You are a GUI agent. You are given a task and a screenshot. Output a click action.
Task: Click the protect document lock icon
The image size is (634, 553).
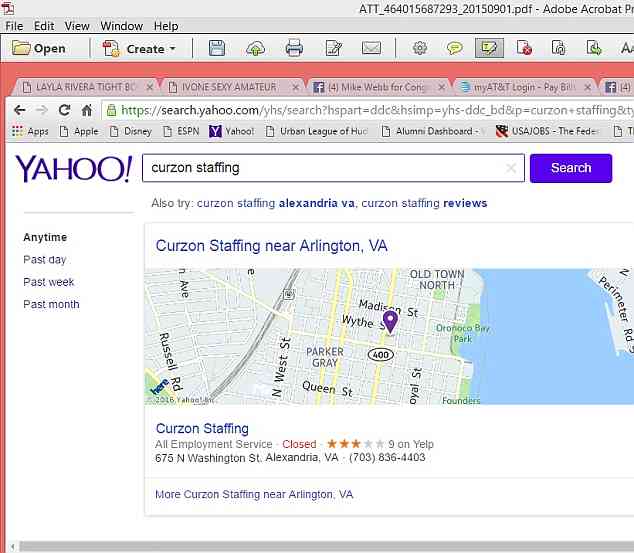click(559, 48)
